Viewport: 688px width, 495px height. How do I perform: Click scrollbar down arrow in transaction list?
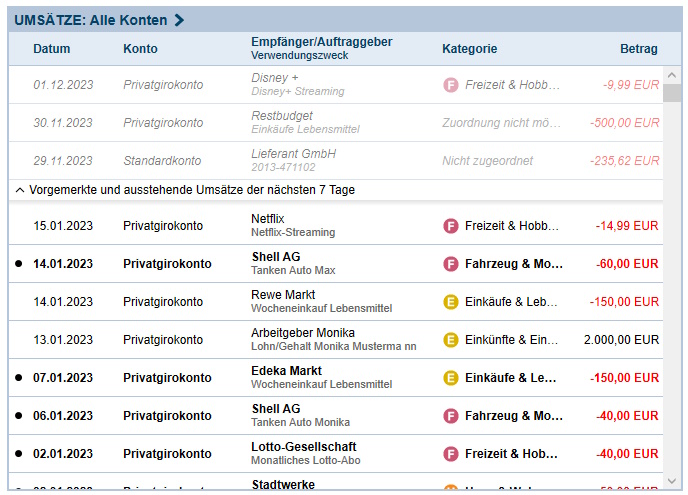(672, 481)
